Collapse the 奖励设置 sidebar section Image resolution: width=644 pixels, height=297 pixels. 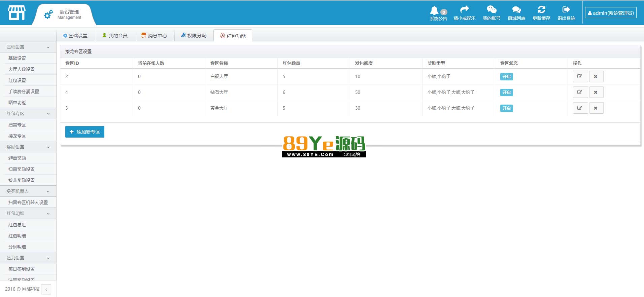tap(28, 147)
